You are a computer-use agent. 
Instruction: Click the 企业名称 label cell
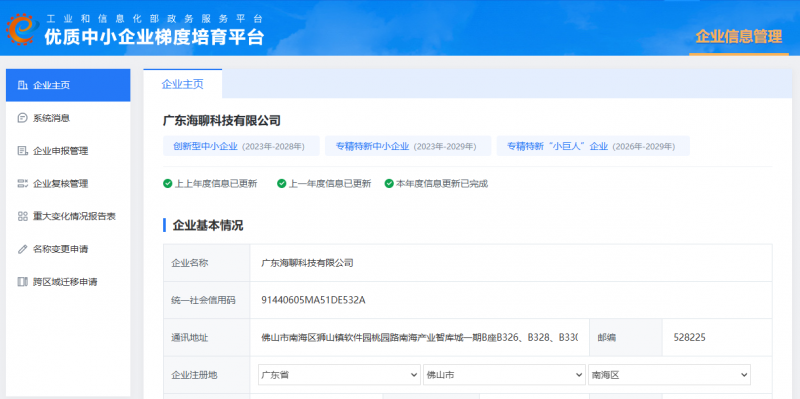tap(207, 263)
